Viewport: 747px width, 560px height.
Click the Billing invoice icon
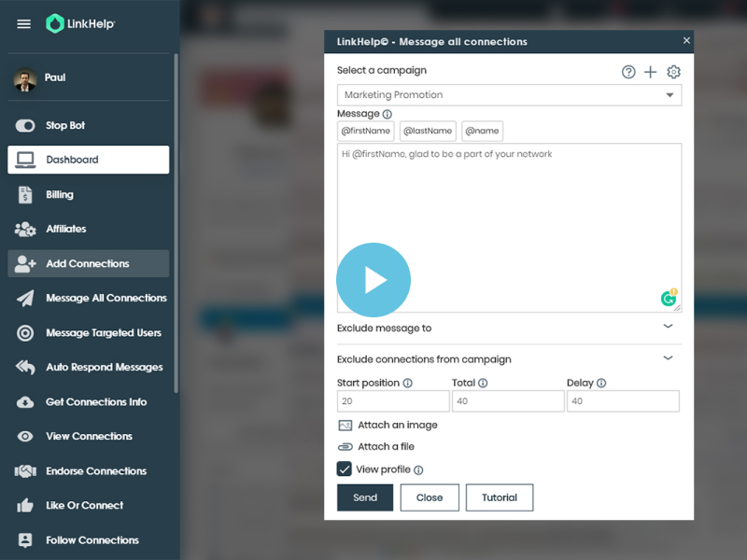(x=25, y=195)
